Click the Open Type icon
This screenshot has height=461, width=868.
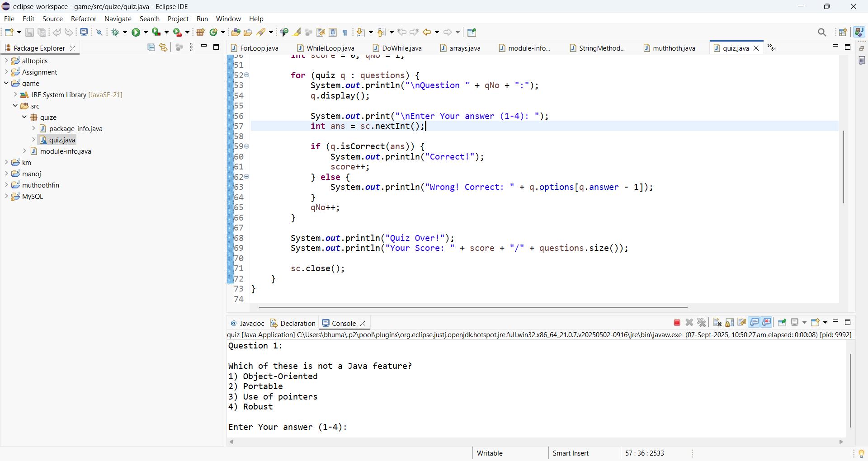click(236, 32)
